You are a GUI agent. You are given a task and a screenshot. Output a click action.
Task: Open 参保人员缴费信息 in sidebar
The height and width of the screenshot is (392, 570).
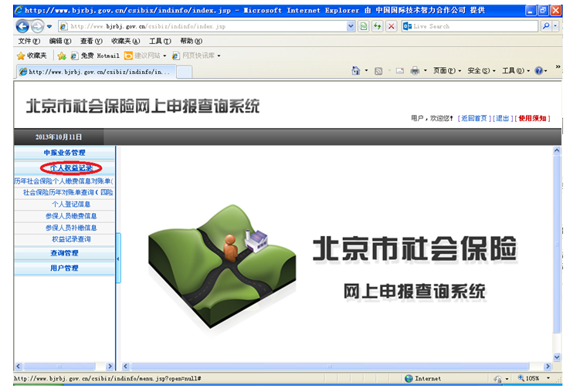click(70, 216)
